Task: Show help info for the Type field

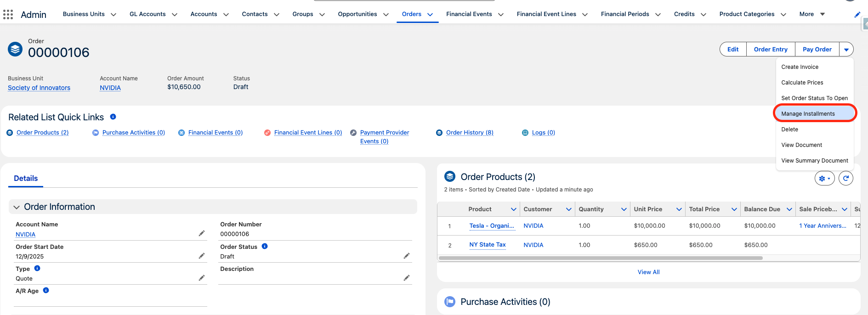Action: point(37,268)
